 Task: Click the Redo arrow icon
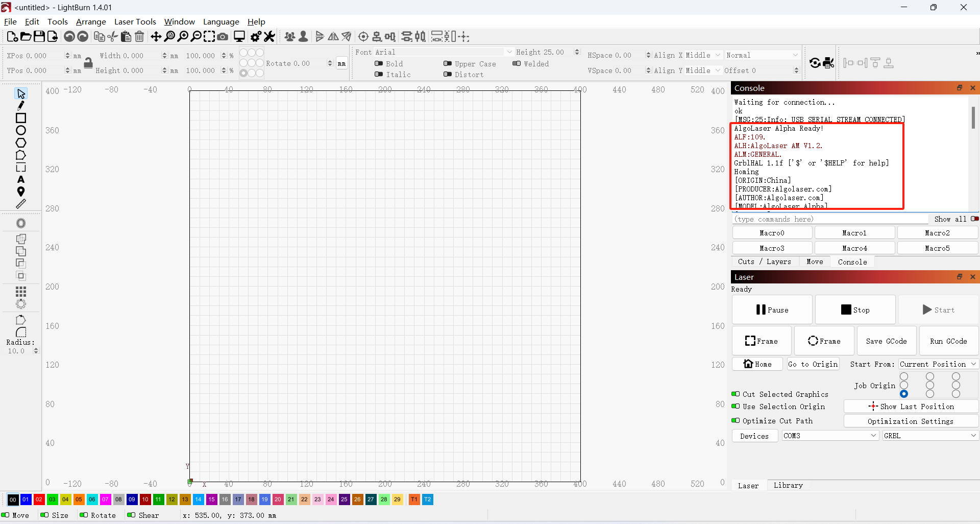point(83,36)
